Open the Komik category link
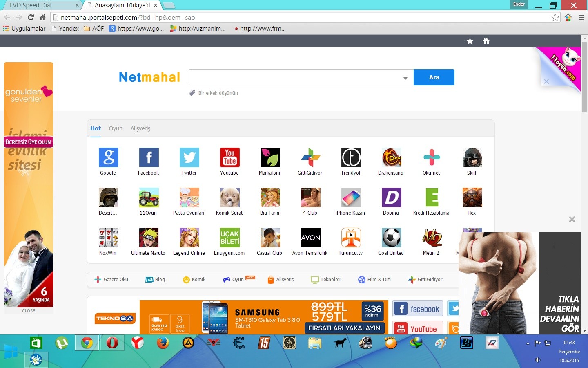 point(194,280)
